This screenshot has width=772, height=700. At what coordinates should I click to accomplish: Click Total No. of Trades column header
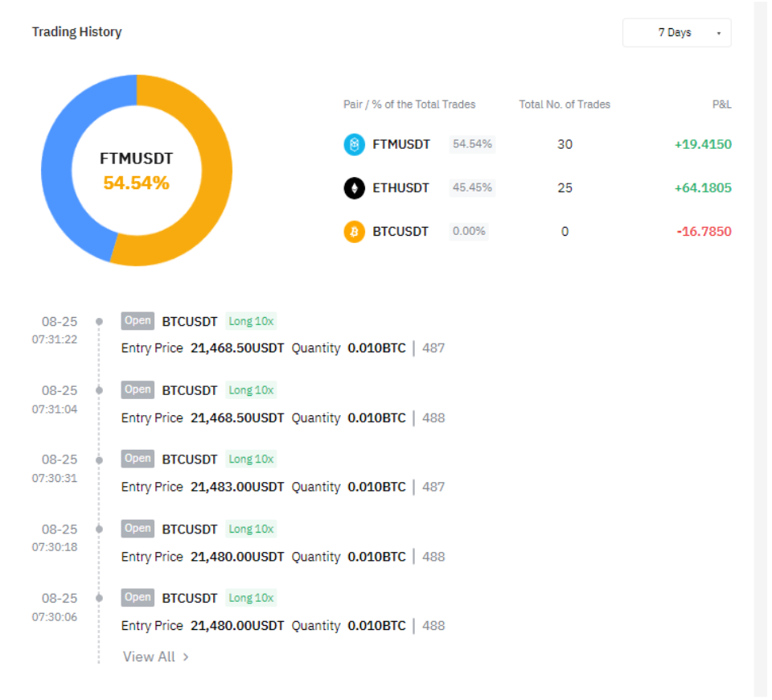[x=565, y=105]
